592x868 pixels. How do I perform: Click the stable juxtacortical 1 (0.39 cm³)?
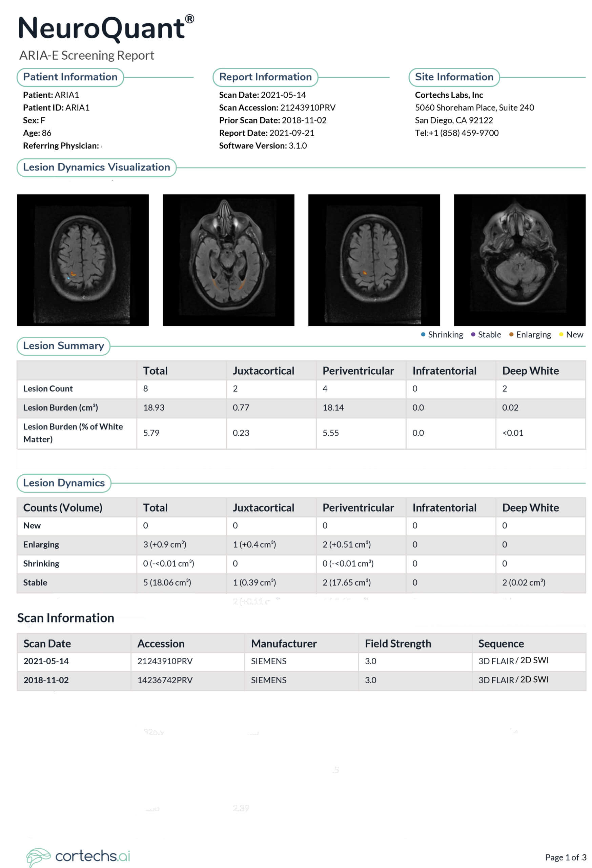[254, 583]
